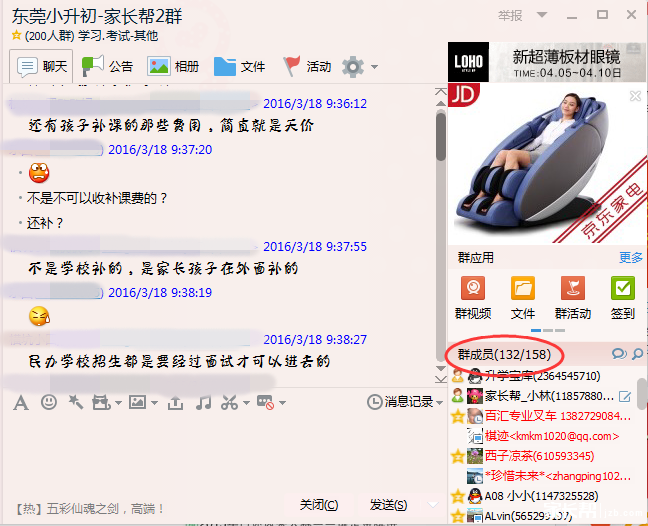648x526 pixels.
Task: Launch the 群视频 group video app
Action: click(x=473, y=298)
